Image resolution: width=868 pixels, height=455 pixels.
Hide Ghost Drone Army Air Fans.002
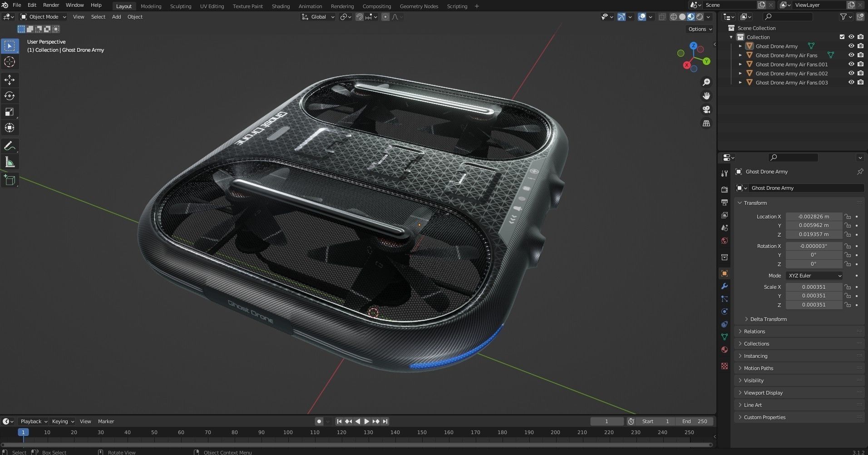click(x=851, y=73)
